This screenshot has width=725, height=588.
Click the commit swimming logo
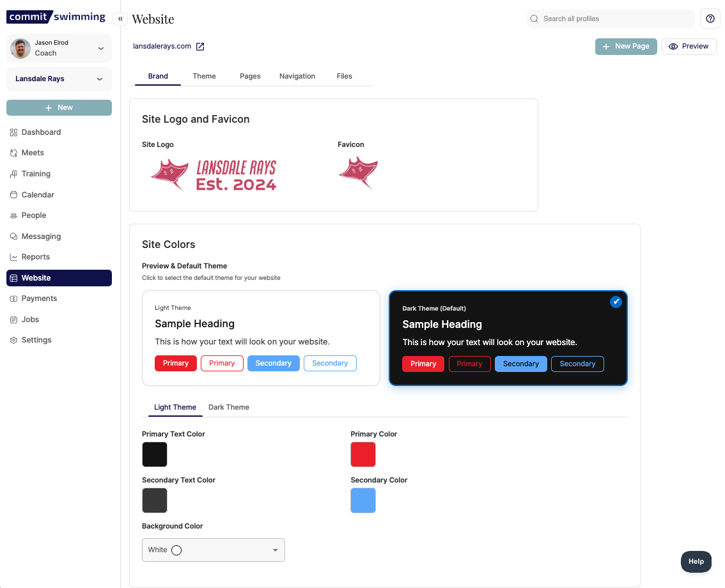tap(56, 17)
